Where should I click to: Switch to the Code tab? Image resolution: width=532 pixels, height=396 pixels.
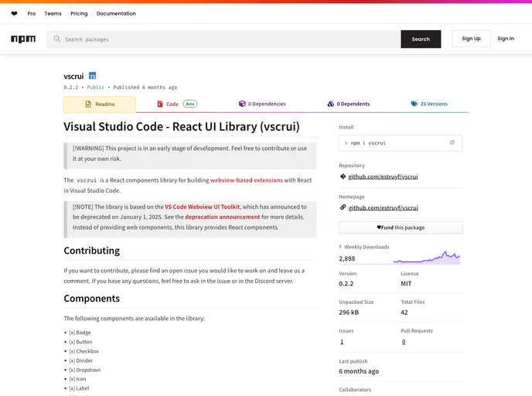pyautogui.click(x=177, y=104)
